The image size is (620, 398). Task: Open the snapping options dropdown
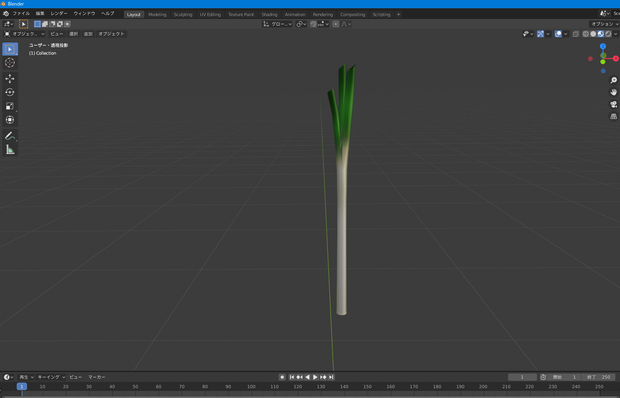point(323,24)
